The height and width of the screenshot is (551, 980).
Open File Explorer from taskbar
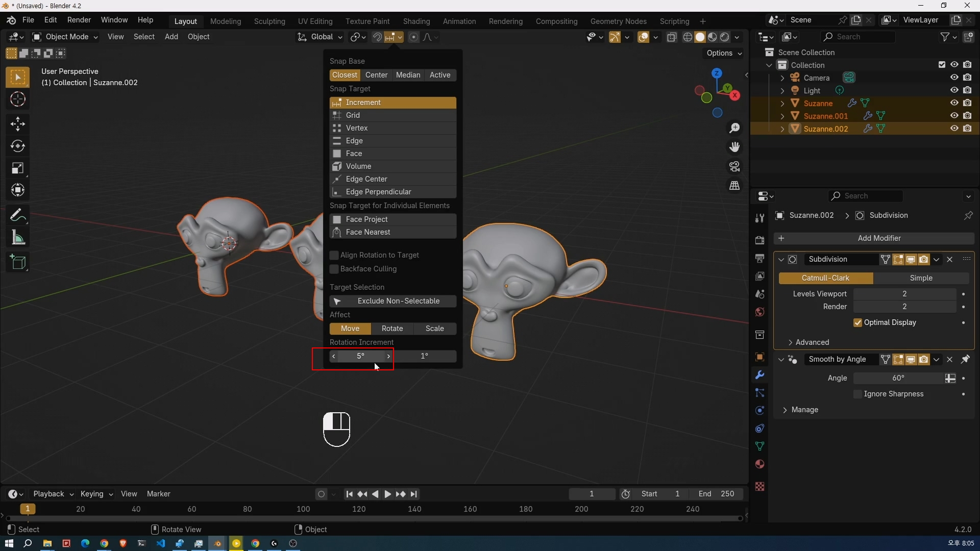[x=47, y=543]
